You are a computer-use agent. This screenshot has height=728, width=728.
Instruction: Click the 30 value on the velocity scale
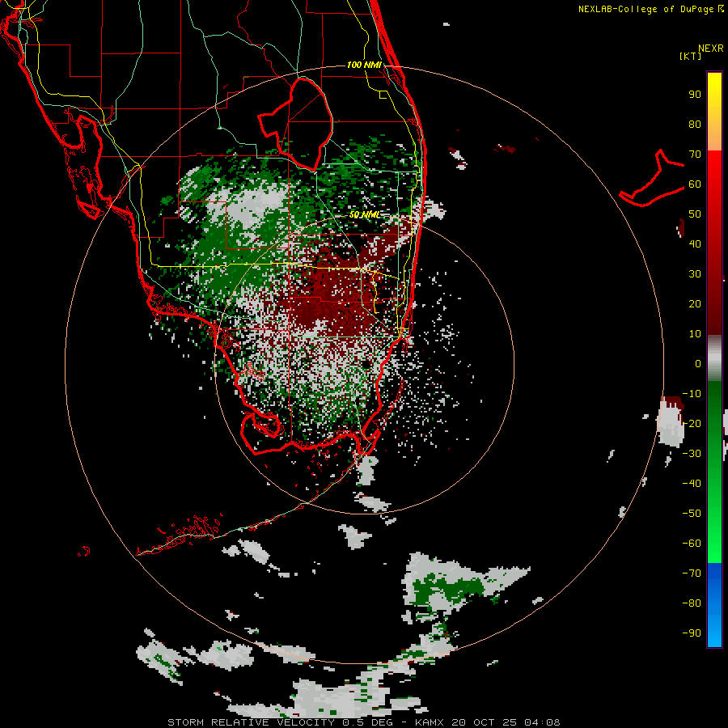695,274
